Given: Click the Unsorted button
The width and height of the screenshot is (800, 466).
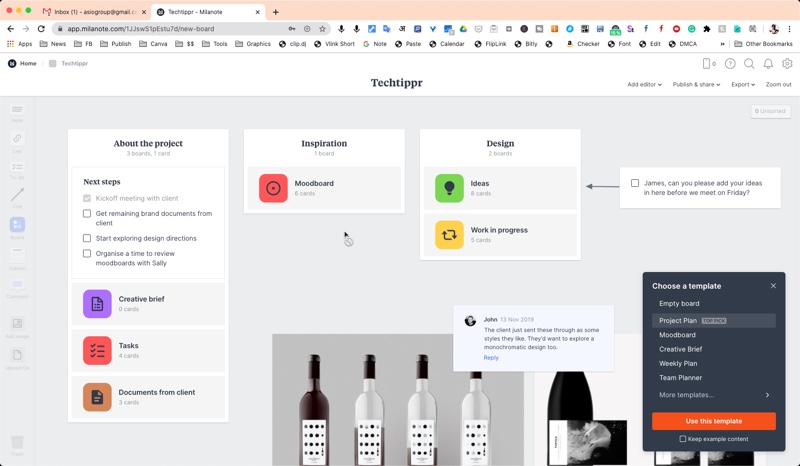Looking at the screenshot, I should click(770, 111).
